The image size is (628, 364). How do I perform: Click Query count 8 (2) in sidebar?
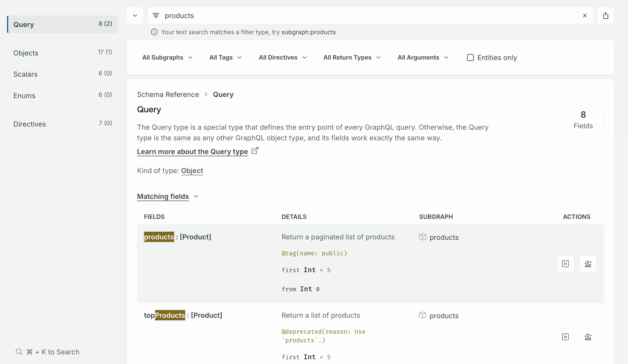pyautogui.click(x=105, y=23)
